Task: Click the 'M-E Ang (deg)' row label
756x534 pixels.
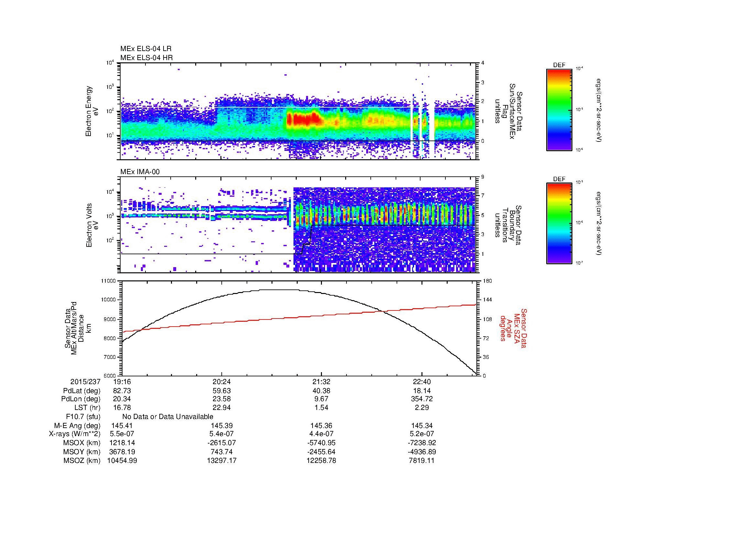Action: 77,425
